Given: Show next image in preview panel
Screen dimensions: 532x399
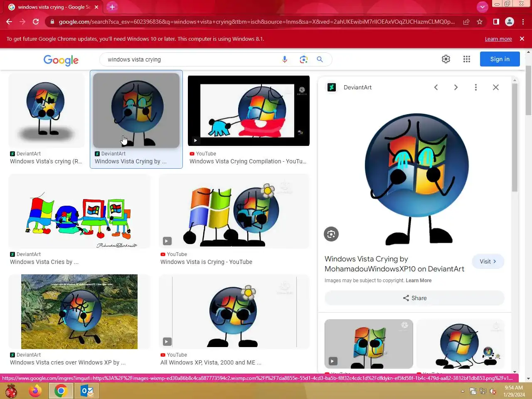Looking at the screenshot, I should [x=456, y=87].
